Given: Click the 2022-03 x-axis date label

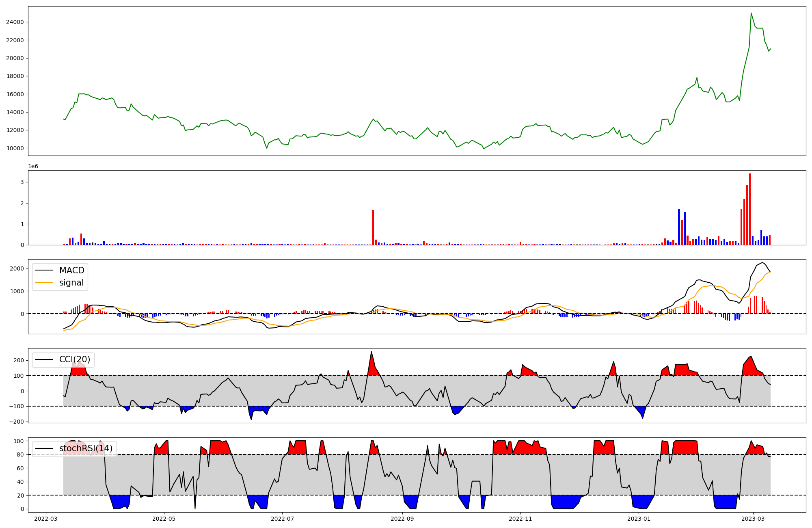Looking at the screenshot, I should [x=46, y=519].
